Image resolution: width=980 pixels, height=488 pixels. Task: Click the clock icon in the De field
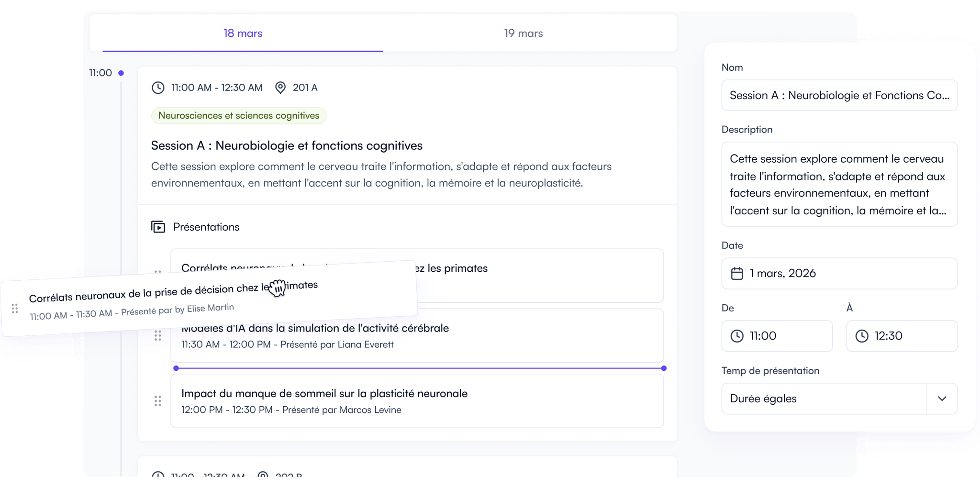[x=738, y=336]
